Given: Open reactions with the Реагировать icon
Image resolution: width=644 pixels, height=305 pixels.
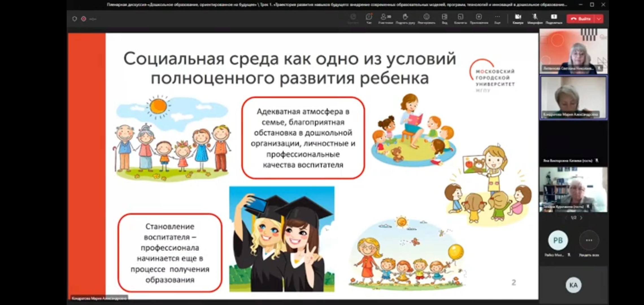Looking at the screenshot, I should [427, 19].
